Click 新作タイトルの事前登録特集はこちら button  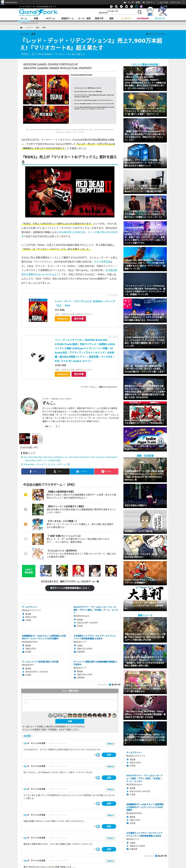pyautogui.click(x=70, y=588)
